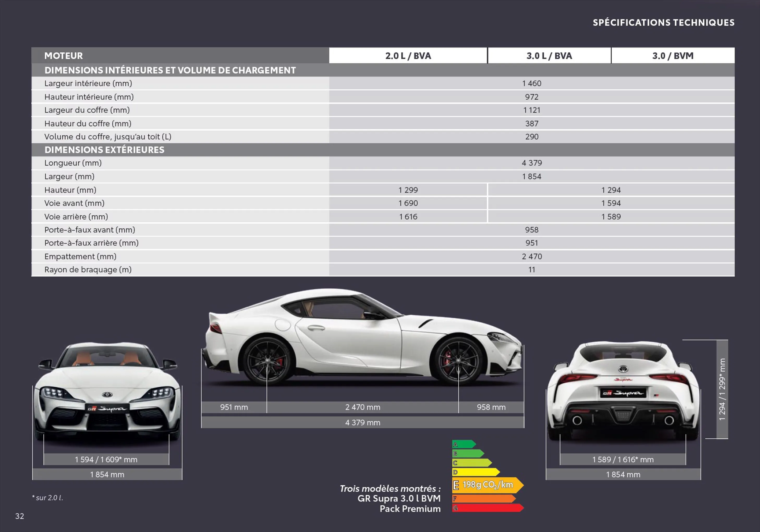Viewport: 760px width, 532px height.
Task: Click the "Largeur (mm)" row label
Action: click(x=69, y=177)
